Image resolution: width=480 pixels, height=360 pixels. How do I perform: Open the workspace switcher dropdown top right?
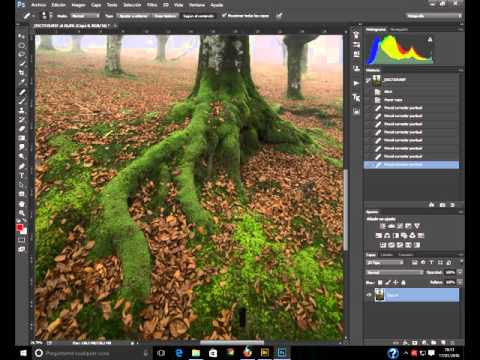click(434, 16)
